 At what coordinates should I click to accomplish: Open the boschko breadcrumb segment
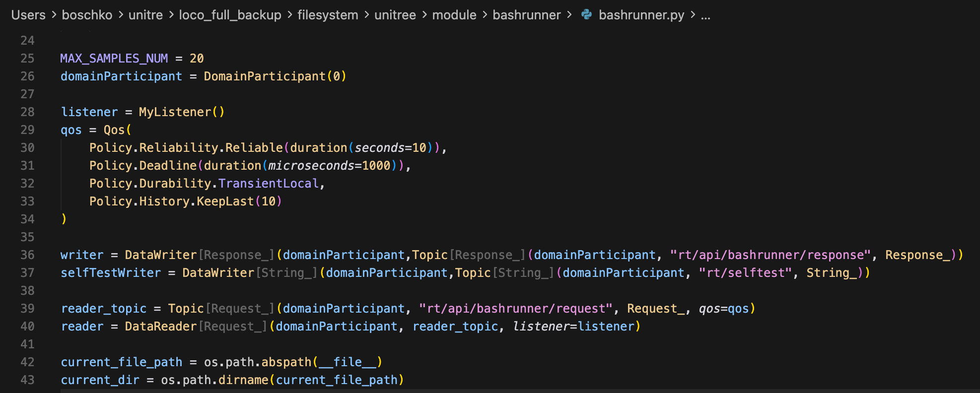pos(87,15)
